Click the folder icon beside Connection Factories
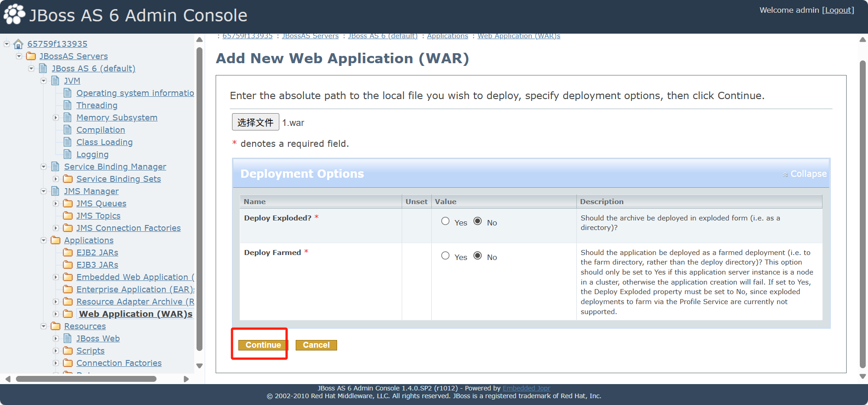 [x=68, y=363]
